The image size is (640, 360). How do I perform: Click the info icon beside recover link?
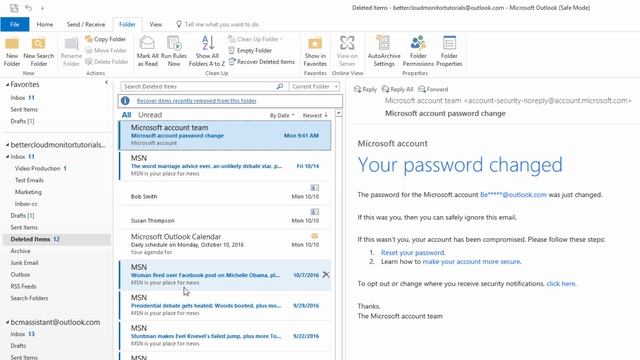(125, 101)
